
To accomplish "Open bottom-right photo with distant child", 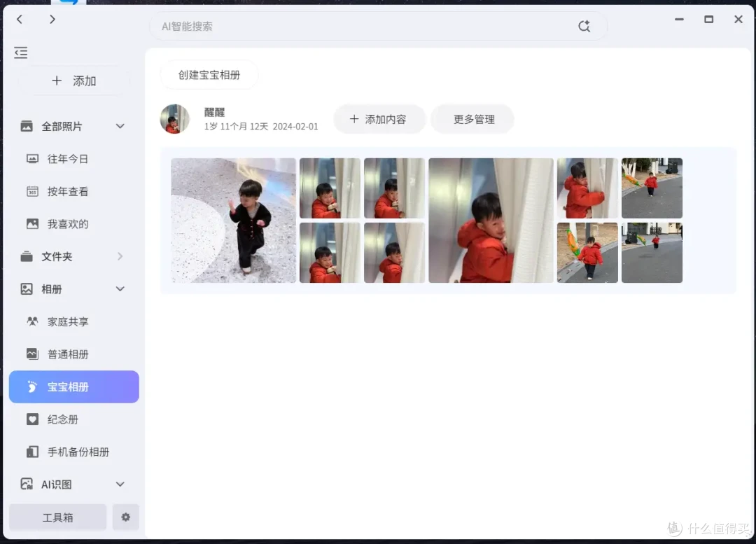I will click(652, 253).
